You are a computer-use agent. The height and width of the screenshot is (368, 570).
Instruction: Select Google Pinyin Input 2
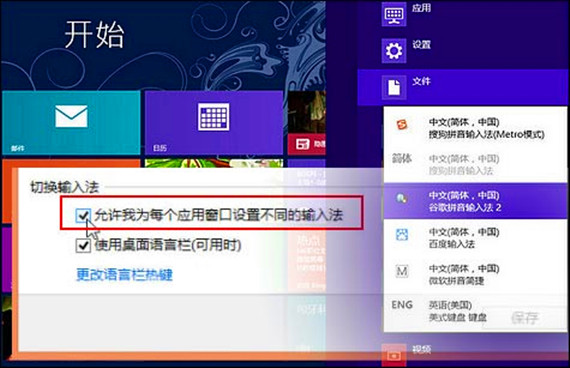pyautogui.click(x=475, y=201)
